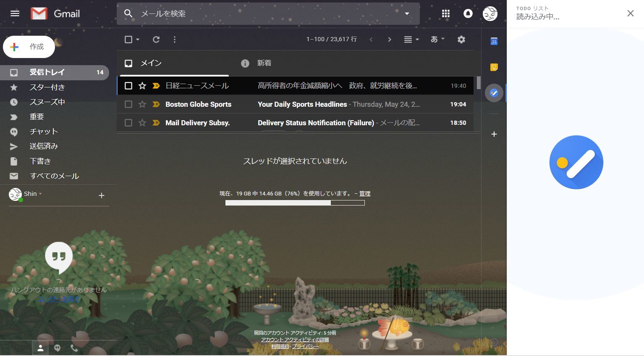Open the settings gear icon
Screen dimensions: 644x356
click(x=461, y=40)
